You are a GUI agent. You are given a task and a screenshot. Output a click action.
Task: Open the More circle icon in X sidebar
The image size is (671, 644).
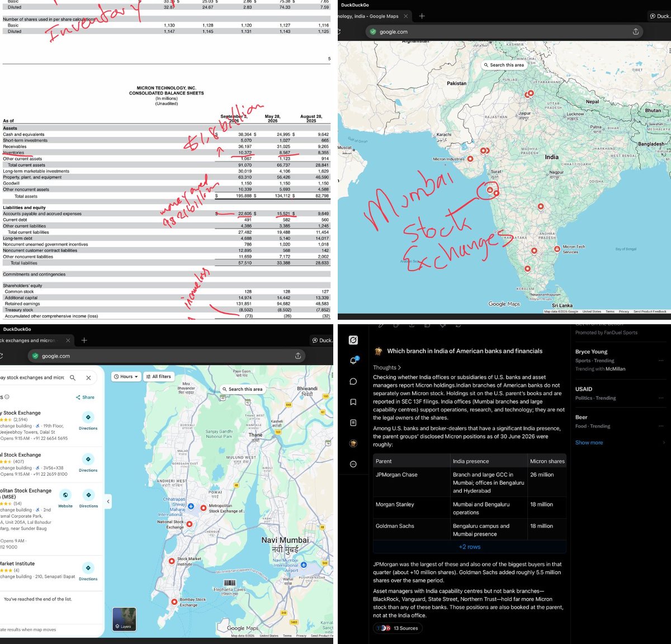353,464
